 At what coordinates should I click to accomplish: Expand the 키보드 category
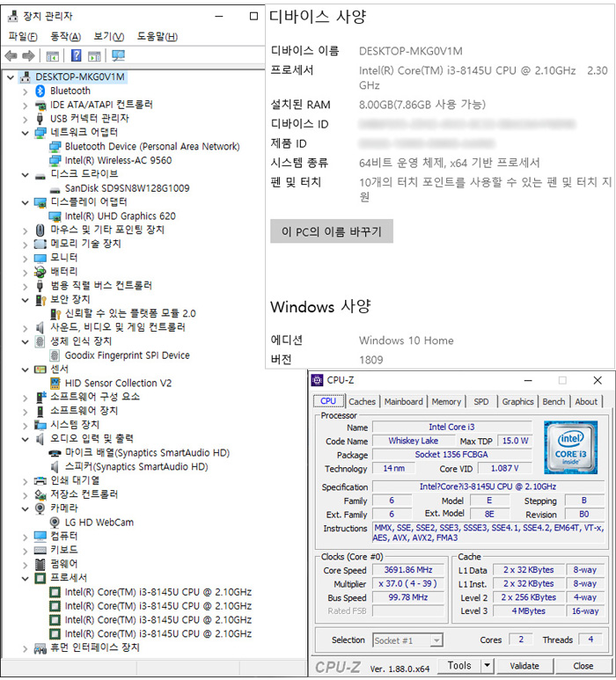pyautogui.click(x=24, y=550)
